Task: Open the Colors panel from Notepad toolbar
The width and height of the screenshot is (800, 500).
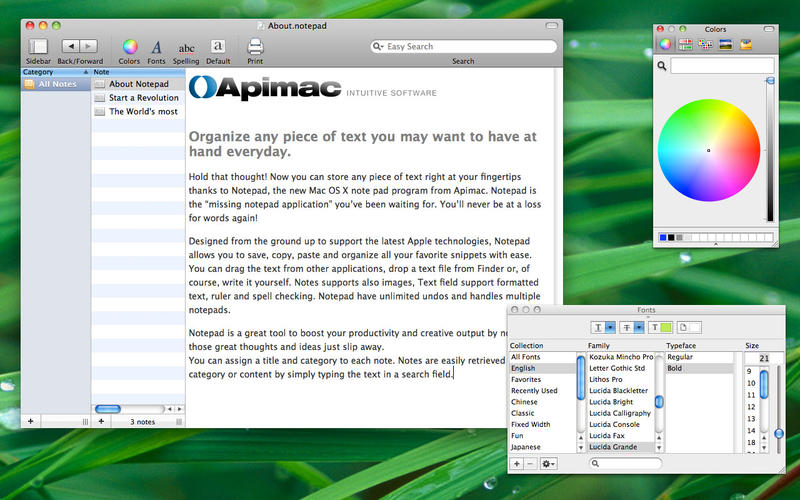Action: click(x=129, y=46)
